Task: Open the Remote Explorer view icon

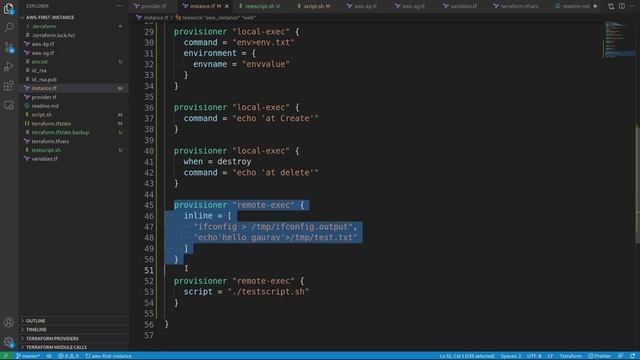Action: [9, 105]
